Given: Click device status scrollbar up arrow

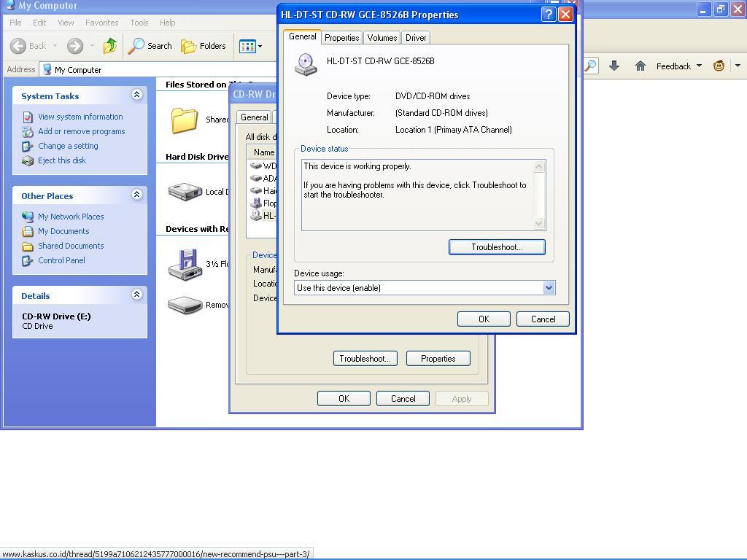Looking at the screenshot, I should coord(539,166).
